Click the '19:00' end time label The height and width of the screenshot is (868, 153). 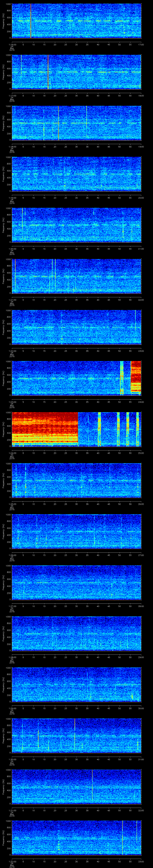pos(141,147)
